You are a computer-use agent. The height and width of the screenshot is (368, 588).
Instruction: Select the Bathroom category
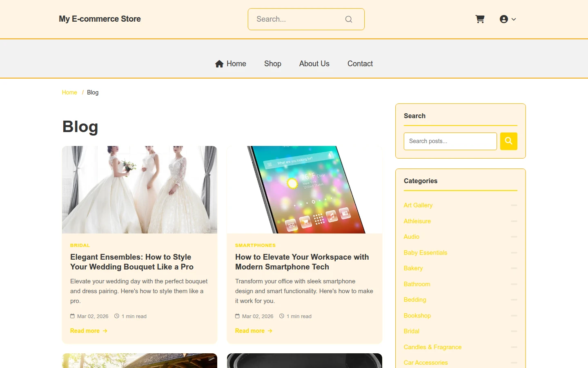(x=417, y=284)
